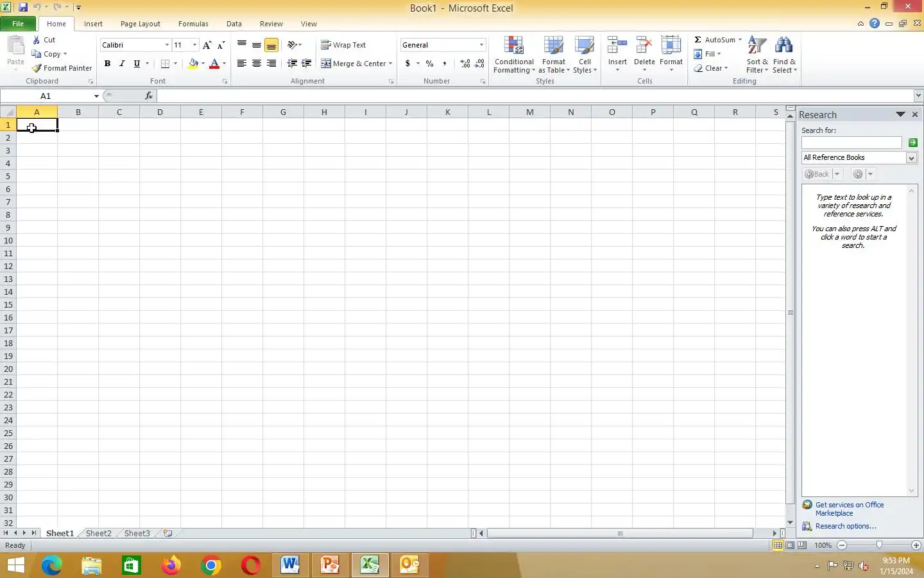The width and height of the screenshot is (924, 578).
Task: Align text to middle of cell
Action: pyautogui.click(x=257, y=45)
